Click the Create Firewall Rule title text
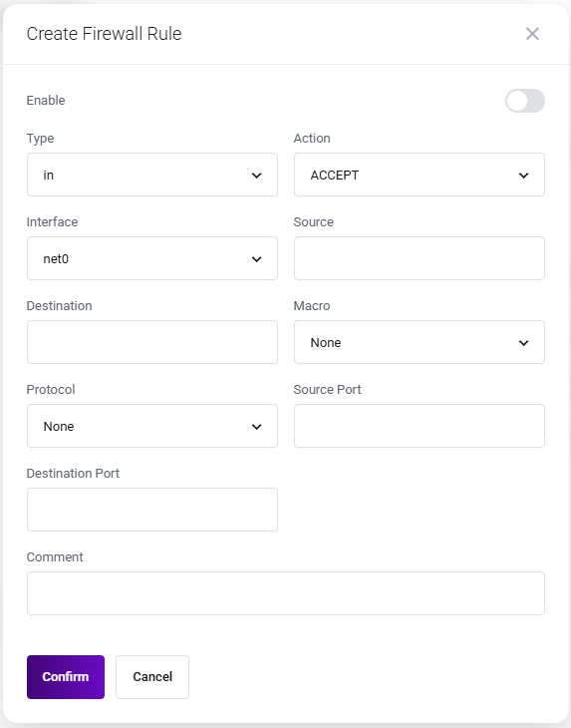571x728 pixels. (104, 34)
